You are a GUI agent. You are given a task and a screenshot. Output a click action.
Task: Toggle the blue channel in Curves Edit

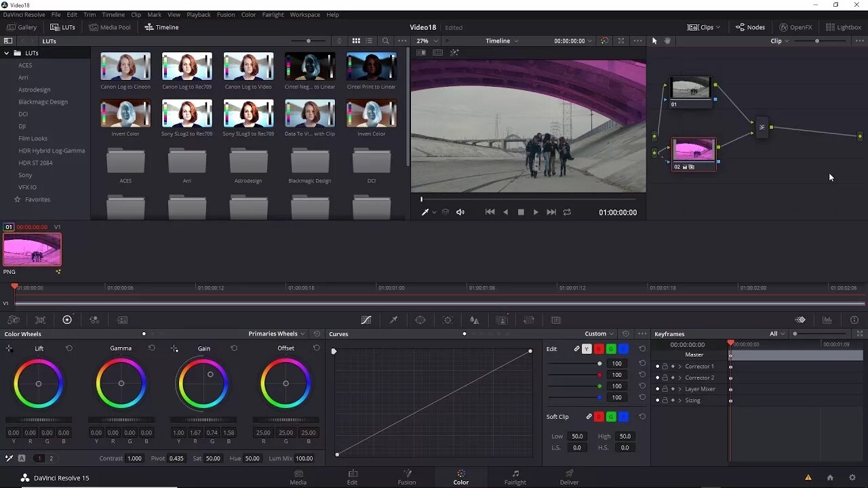623,349
